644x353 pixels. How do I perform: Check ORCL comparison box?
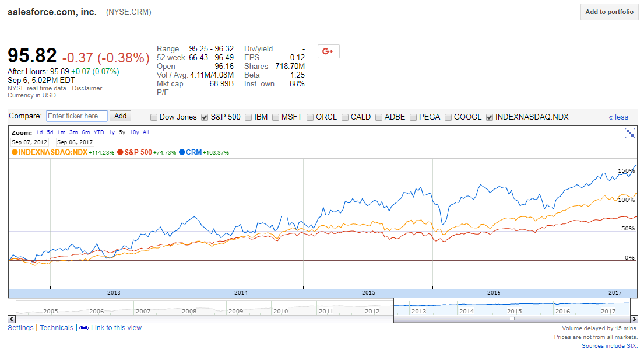pyautogui.click(x=310, y=117)
